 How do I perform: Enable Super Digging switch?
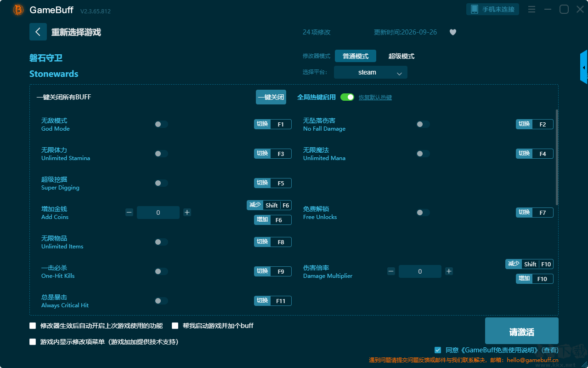coord(161,183)
